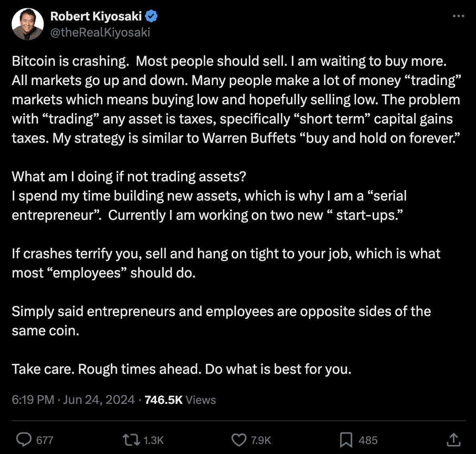Image resolution: width=476 pixels, height=454 pixels.
Task: Click the 677 replies count
Action: 45,440
